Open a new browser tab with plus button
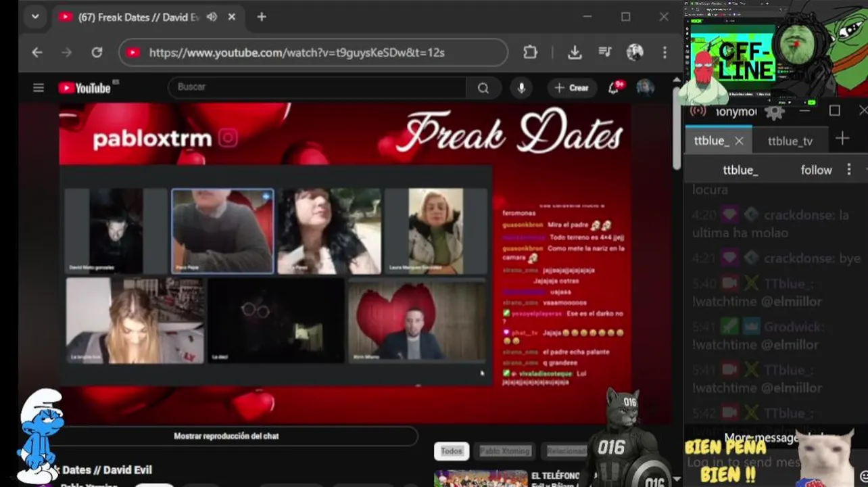The height and width of the screenshot is (487, 868). coord(262,17)
